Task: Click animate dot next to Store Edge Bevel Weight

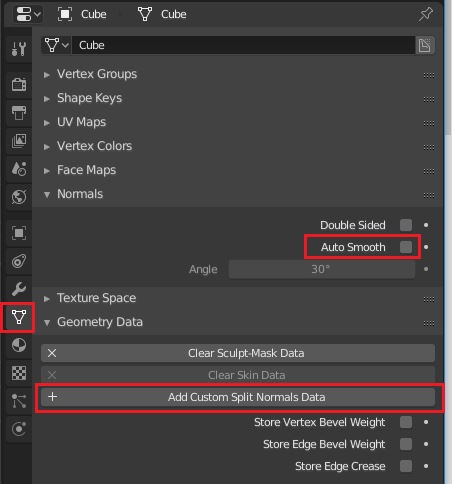Action: (426, 444)
